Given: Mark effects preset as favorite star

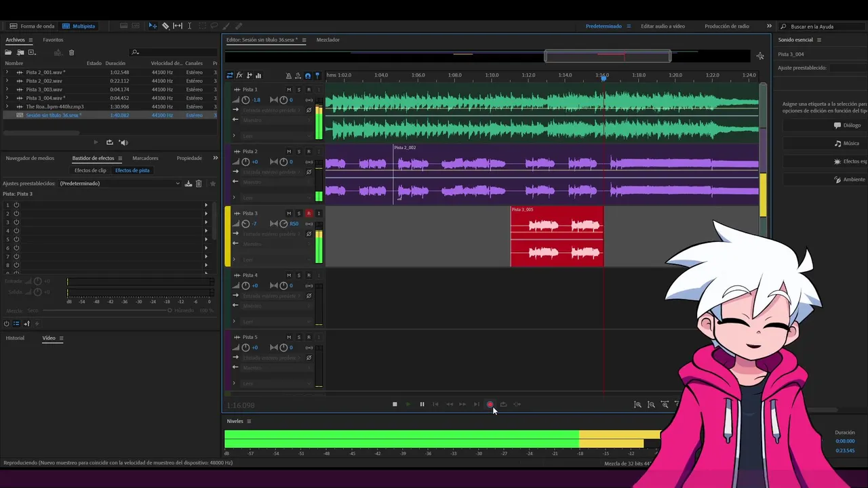Looking at the screenshot, I should click(212, 183).
